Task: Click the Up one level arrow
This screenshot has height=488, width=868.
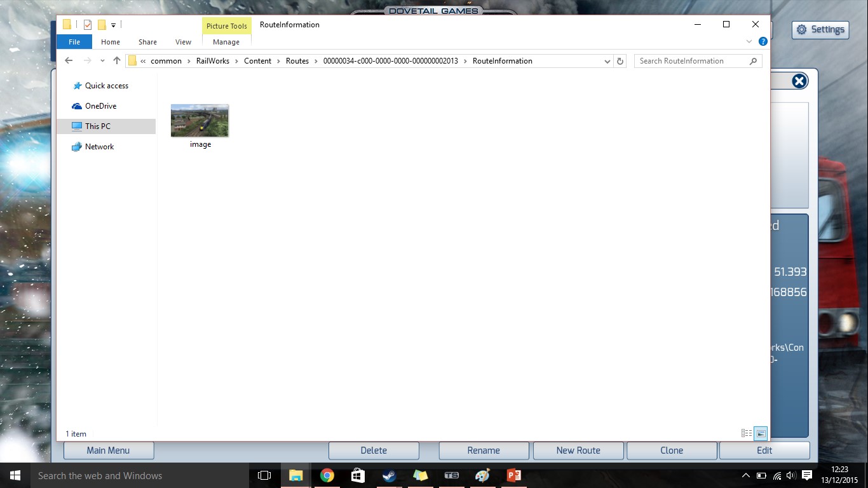Action: (116, 61)
